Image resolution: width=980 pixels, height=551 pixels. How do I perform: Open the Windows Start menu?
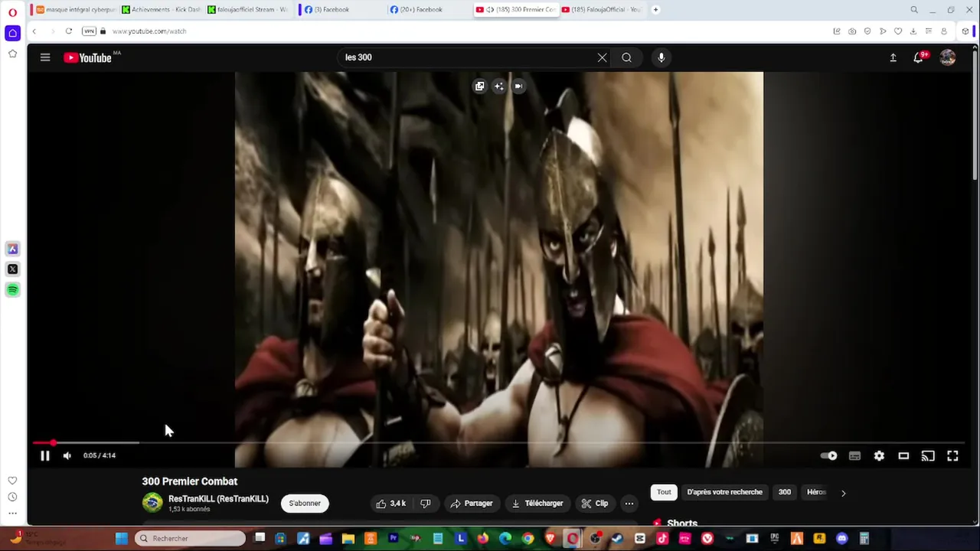(x=122, y=539)
